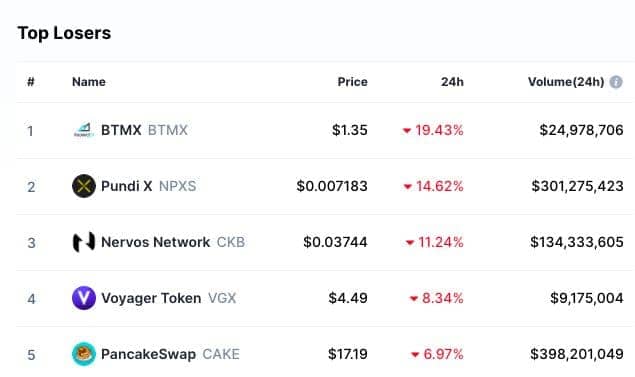Sort by the Name column header

[89, 82]
